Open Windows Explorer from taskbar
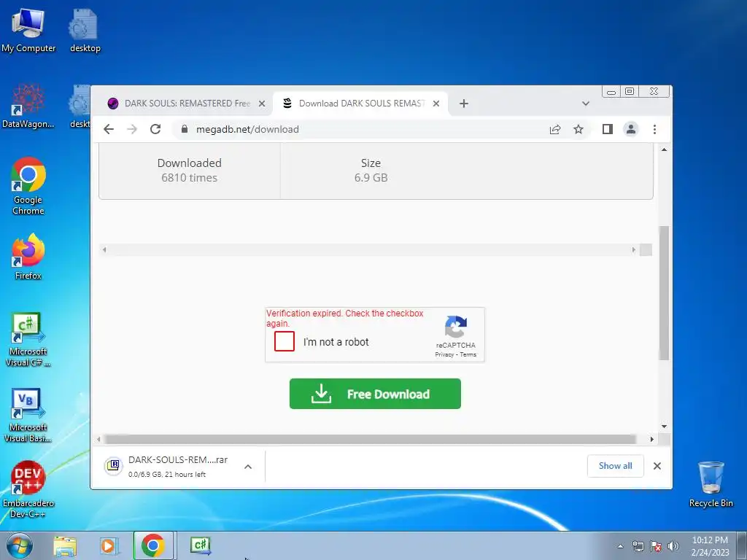747x560 pixels. pyautogui.click(x=65, y=545)
